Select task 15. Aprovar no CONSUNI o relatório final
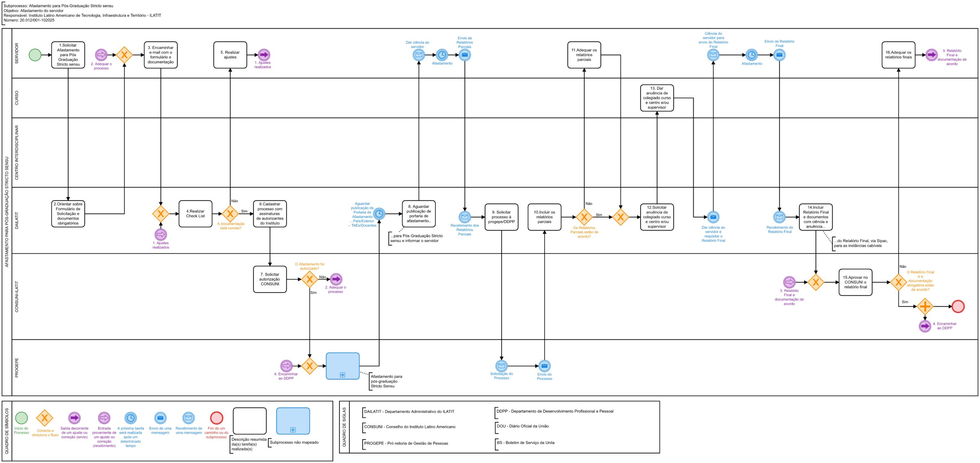The height and width of the screenshot is (463, 980). coord(855,282)
